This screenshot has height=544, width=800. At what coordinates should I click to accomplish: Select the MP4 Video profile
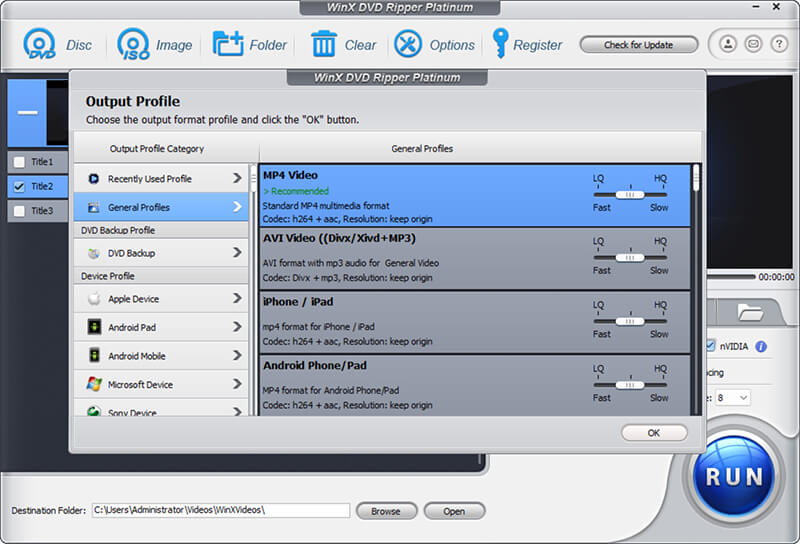(475, 196)
